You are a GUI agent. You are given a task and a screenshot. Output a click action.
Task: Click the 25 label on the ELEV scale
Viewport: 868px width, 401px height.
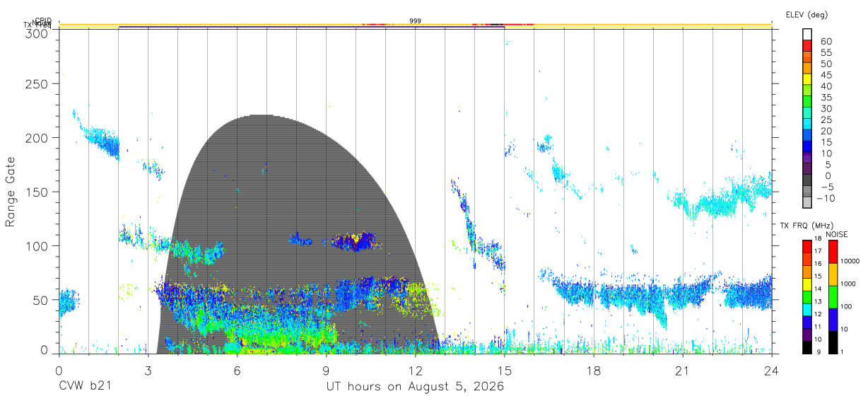pyautogui.click(x=825, y=120)
